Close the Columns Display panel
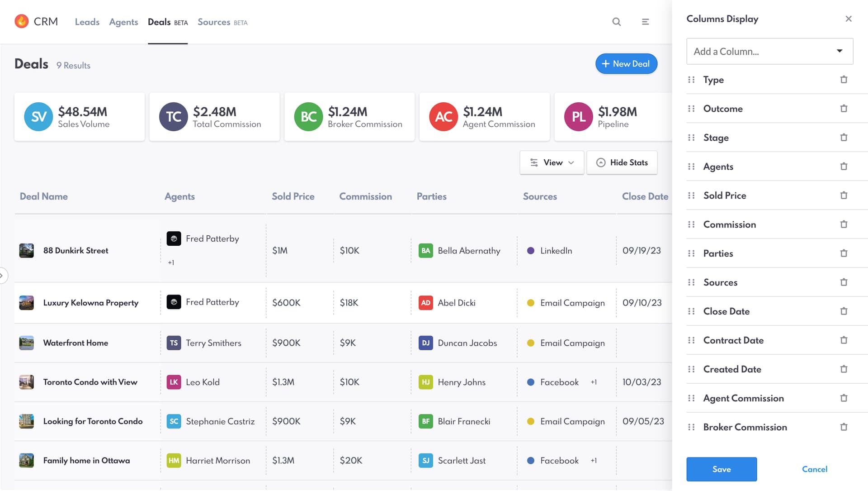 [848, 19]
